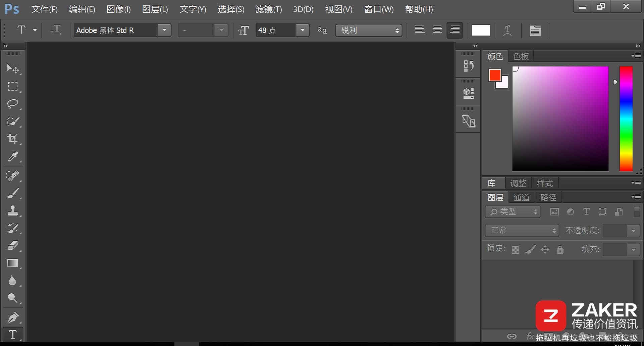
Task: Open the Clone Source panel icon
Action: [x=468, y=121]
